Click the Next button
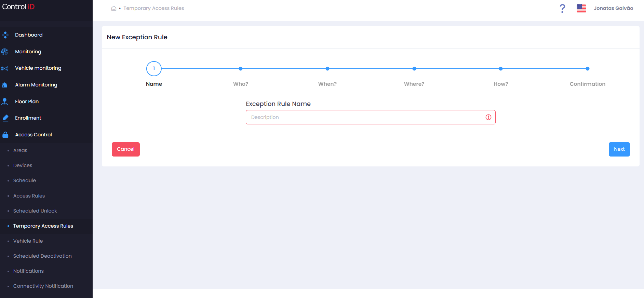The image size is (644, 298). tap(619, 149)
